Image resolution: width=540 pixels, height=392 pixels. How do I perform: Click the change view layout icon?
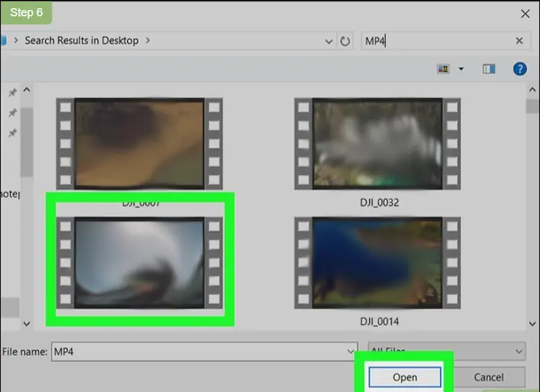coord(443,69)
